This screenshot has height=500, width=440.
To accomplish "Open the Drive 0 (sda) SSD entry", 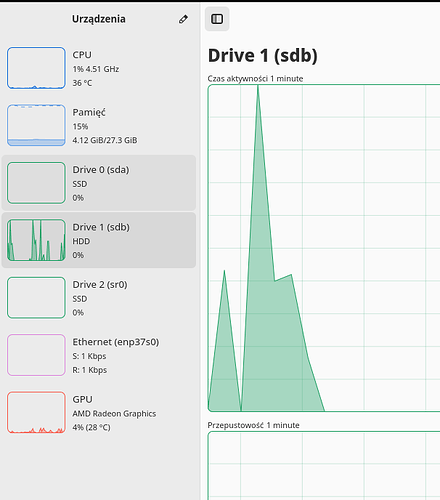I will 99,183.
